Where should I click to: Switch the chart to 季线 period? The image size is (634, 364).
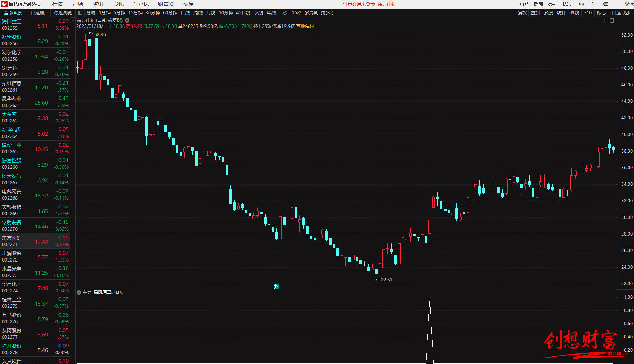(x=258, y=13)
